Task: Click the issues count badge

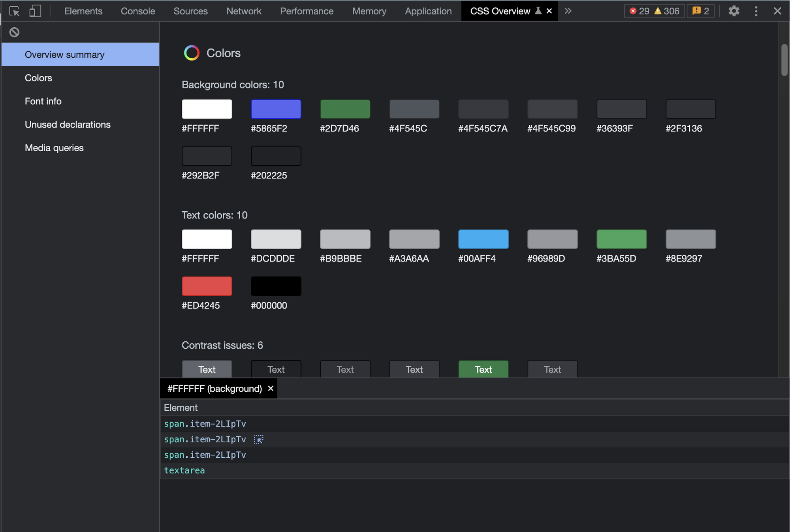Action: point(701,11)
